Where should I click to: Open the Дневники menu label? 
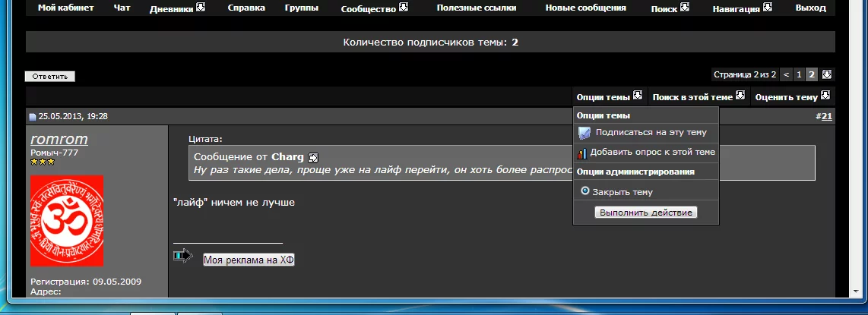(x=172, y=8)
